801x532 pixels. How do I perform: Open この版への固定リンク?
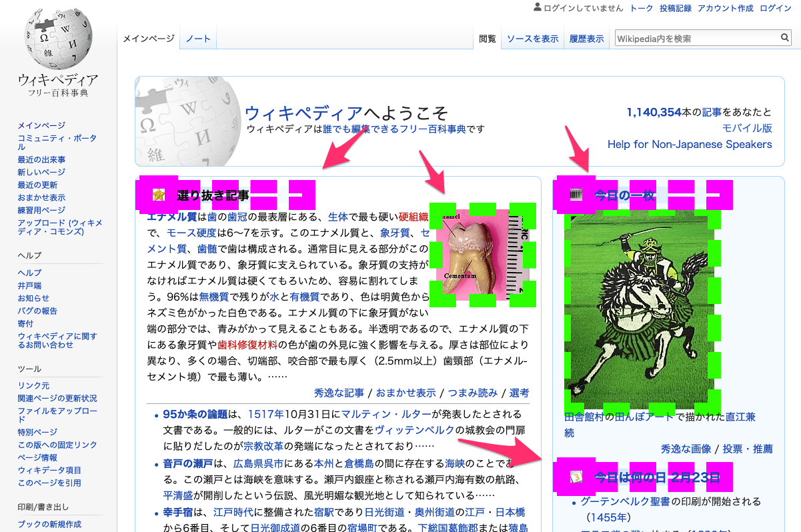click(x=57, y=445)
